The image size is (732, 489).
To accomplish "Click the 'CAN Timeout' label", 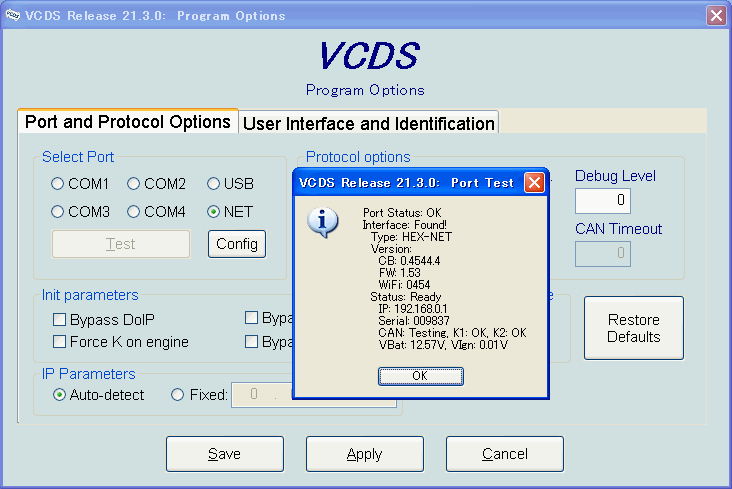I will [x=619, y=229].
